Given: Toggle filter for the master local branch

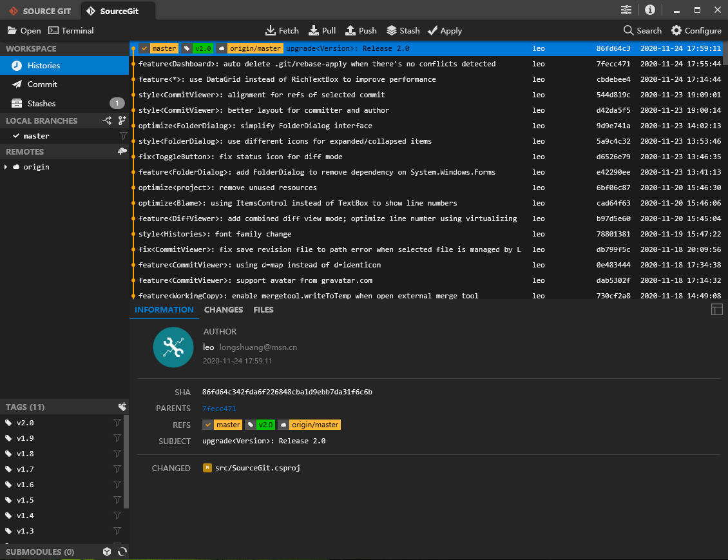Looking at the screenshot, I should (x=123, y=136).
